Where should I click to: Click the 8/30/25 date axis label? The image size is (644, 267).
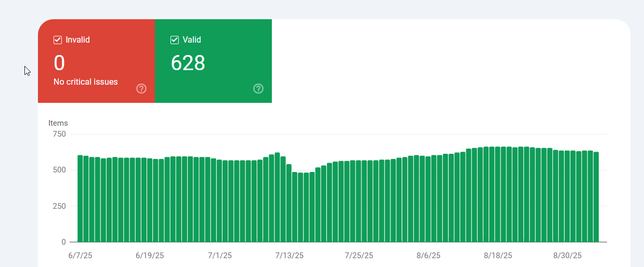click(x=568, y=256)
